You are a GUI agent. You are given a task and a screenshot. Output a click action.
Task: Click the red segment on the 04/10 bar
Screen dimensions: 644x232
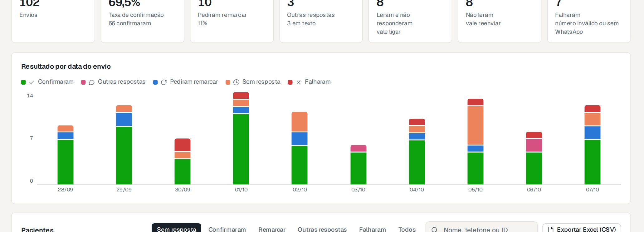pyautogui.click(x=417, y=122)
